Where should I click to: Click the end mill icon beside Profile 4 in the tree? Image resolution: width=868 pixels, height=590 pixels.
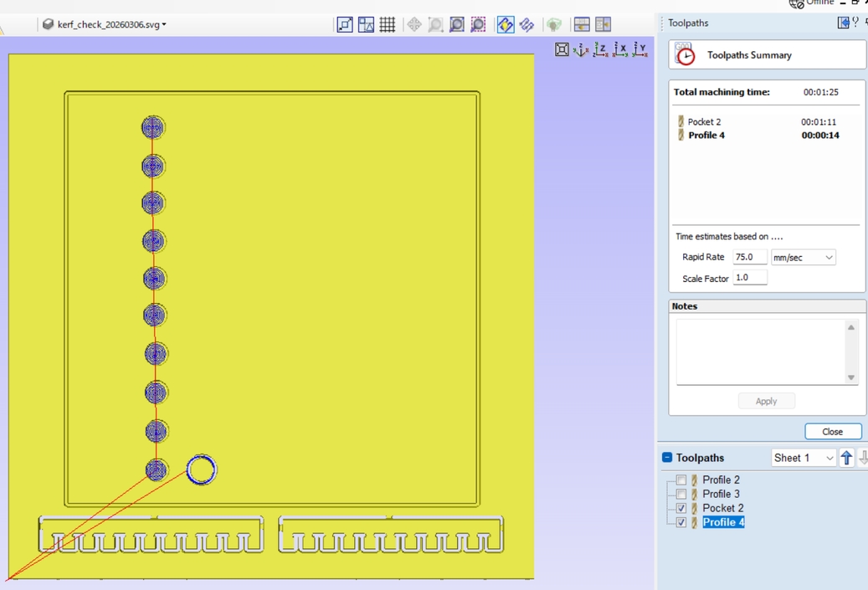pyautogui.click(x=694, y=522)
